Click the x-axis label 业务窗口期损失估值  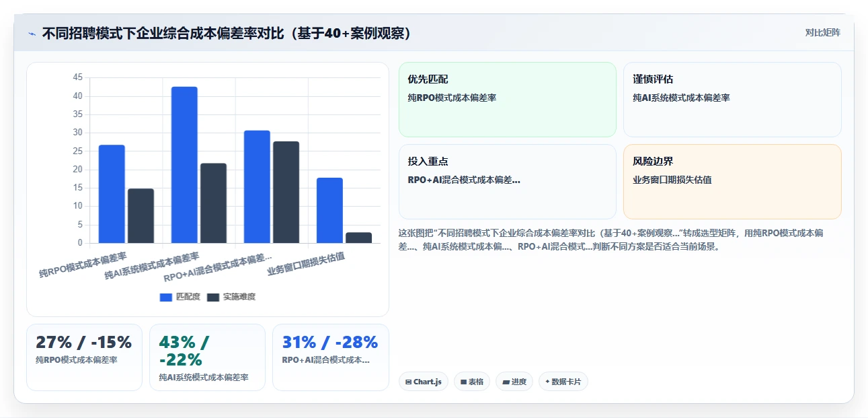tap(306, 265)
